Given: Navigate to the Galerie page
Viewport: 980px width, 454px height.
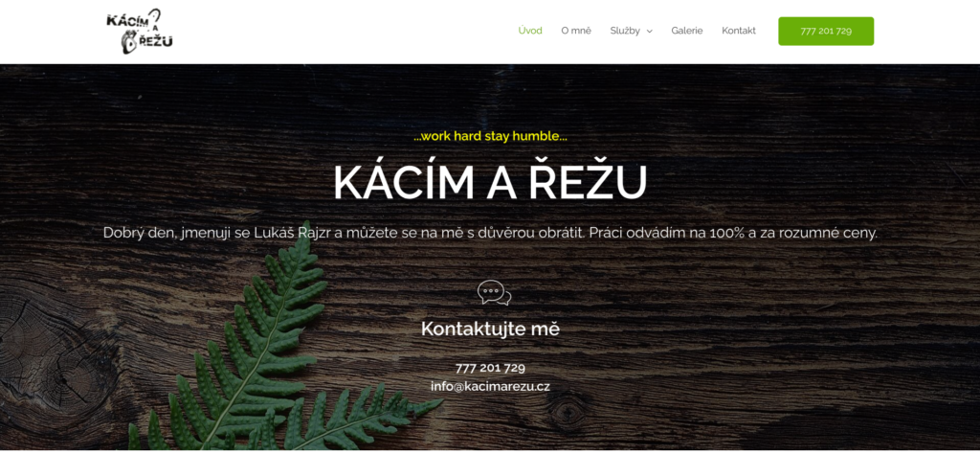Looking at the screenshot, I should point(687,31).
